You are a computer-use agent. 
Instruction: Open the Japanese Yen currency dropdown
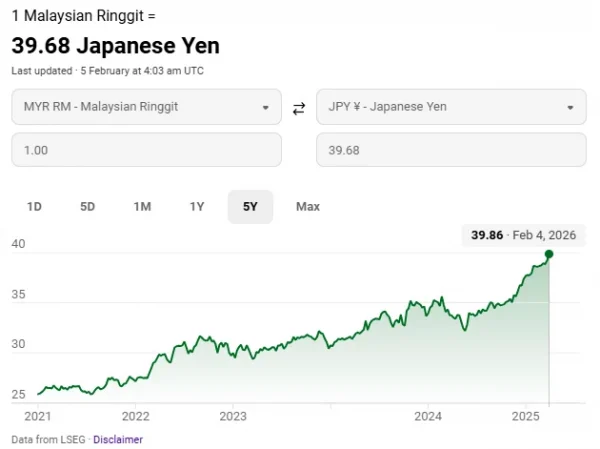tap(450, 107)
